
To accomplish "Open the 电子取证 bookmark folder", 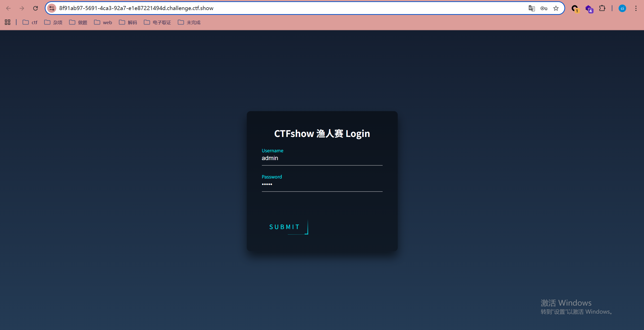I will tap(157, 22).
